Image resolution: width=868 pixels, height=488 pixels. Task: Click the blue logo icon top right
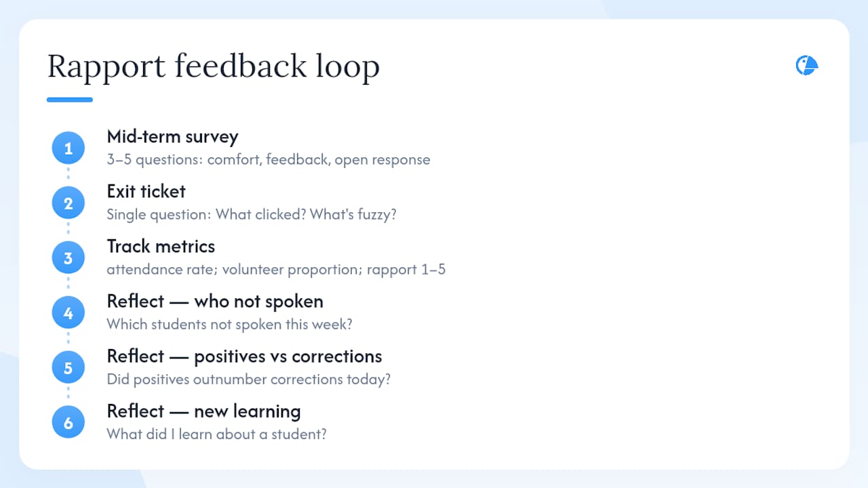[807, 66]
